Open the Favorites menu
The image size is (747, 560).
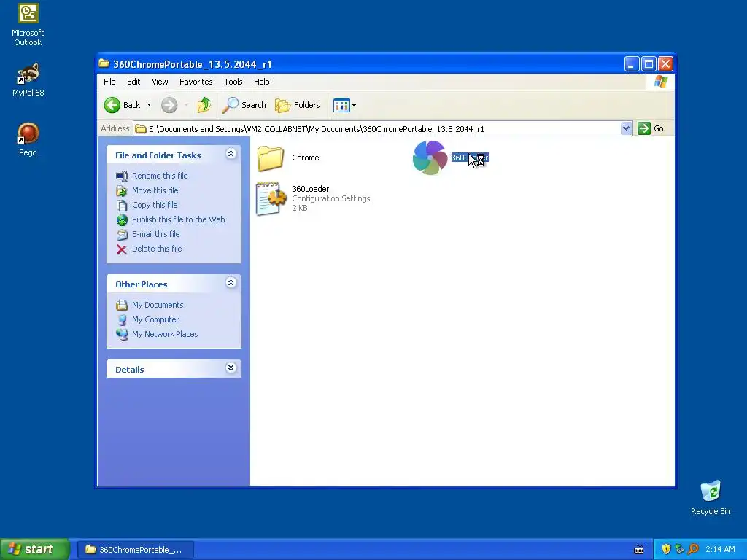click(x=196, y=82)
